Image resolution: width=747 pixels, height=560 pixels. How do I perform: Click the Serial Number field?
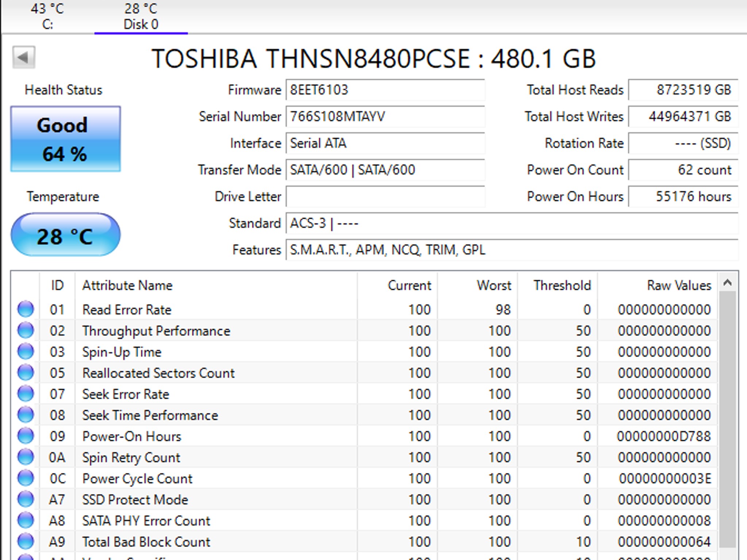point(385,117)
